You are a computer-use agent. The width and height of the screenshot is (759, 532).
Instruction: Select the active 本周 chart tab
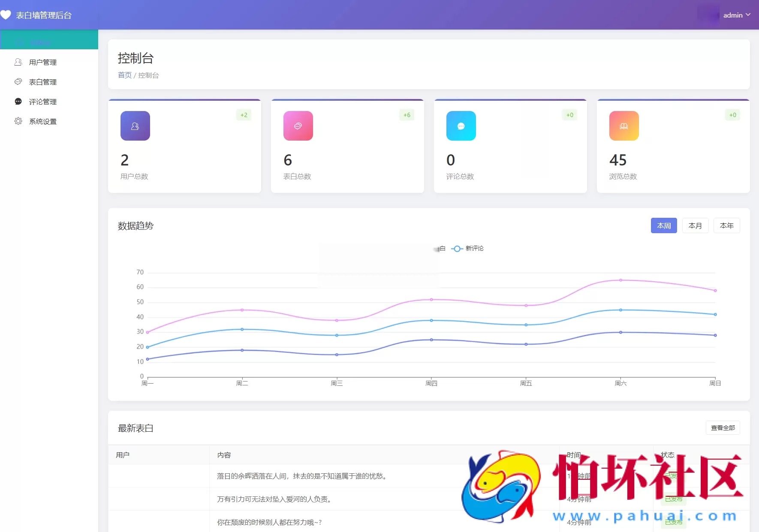[x=663, y=225]
